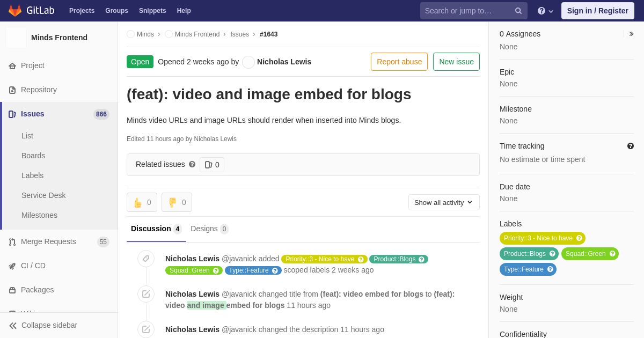Switch to the Designs tab
Screen dimensions: 644x338
pyautogui.click(x=209, y=229)
